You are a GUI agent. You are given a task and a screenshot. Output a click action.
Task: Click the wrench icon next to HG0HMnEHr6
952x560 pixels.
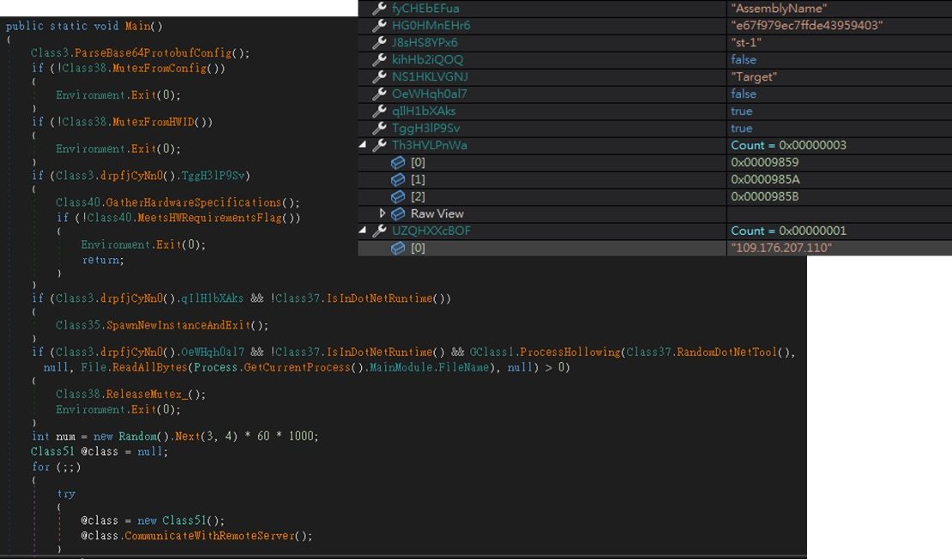379,26
